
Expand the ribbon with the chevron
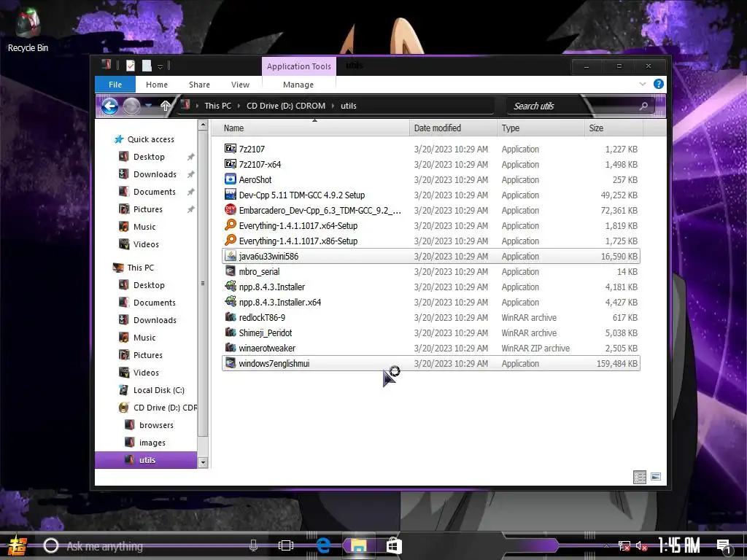643,85
